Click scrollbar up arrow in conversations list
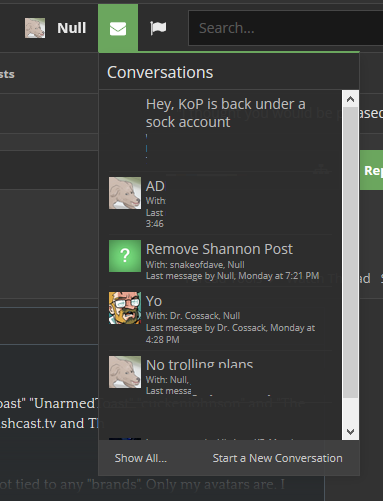The width and height of the screenshot is (383, 501). (x=350, y=99)
